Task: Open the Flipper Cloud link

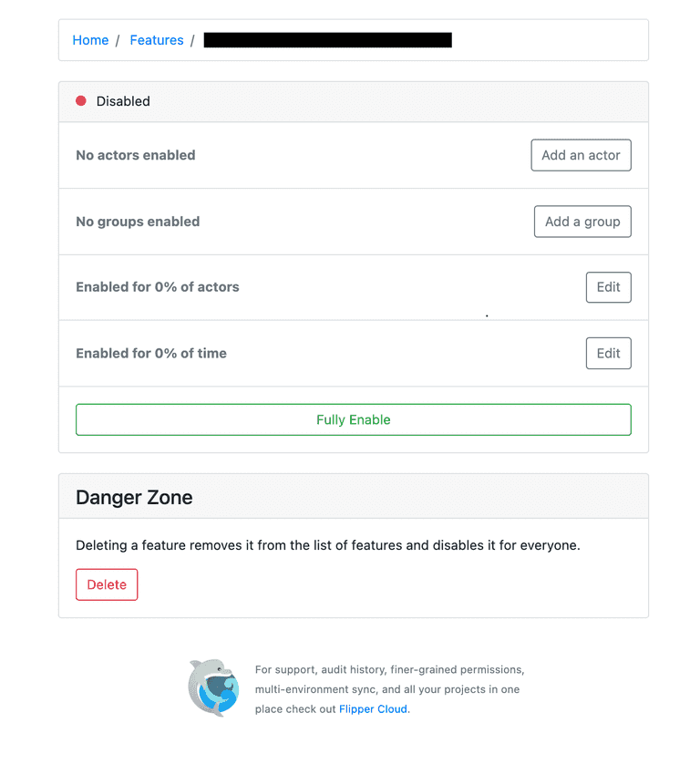Action: 373,708
